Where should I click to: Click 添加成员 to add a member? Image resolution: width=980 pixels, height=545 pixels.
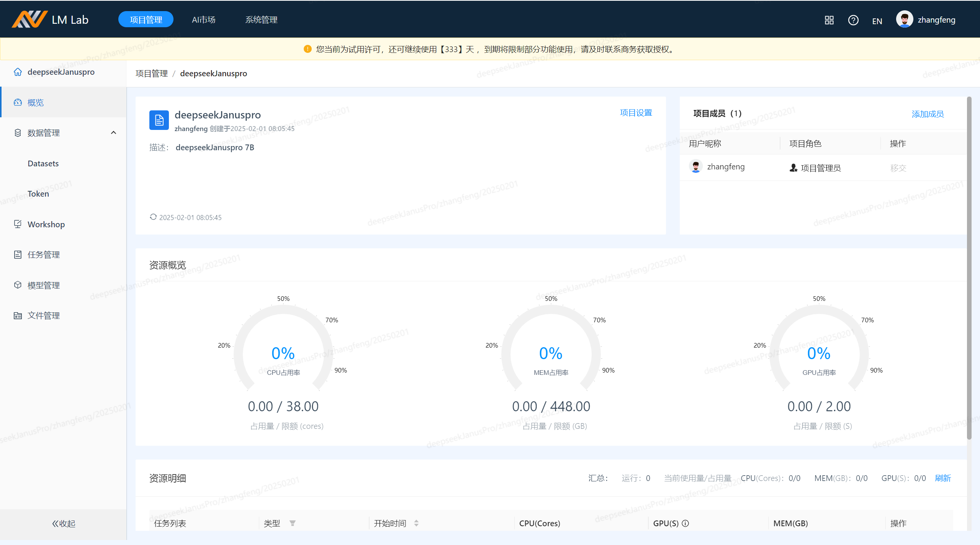tap(927, 114)
